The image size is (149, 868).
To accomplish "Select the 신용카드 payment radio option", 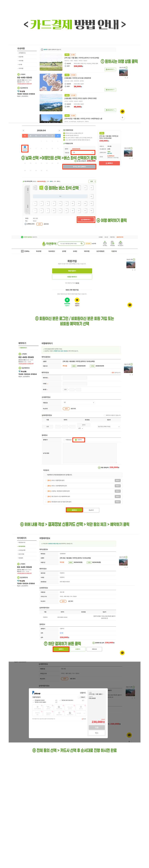I will [x=76, y=440].
